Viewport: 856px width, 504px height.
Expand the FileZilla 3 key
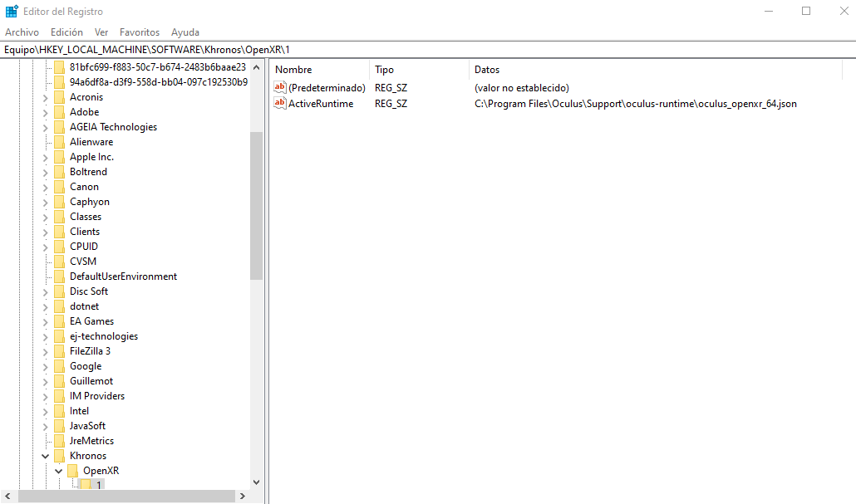pyautogui.click(x=46, y=352)
